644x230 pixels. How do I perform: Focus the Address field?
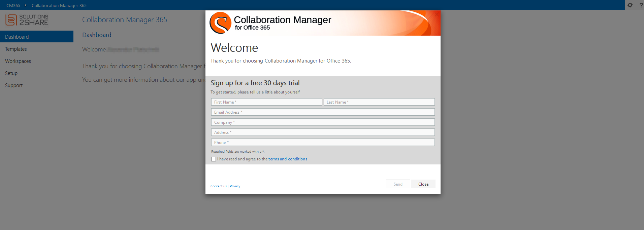[323, 132]
